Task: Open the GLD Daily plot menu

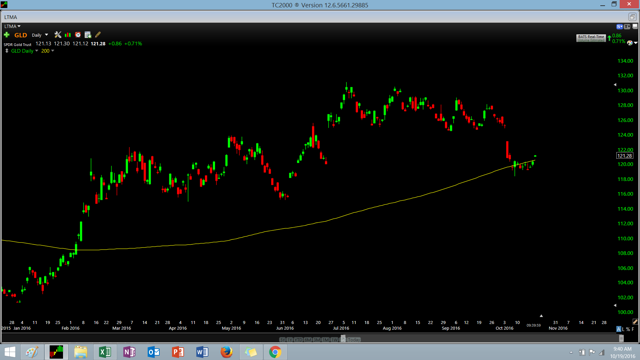Action: tap(24, 51)
